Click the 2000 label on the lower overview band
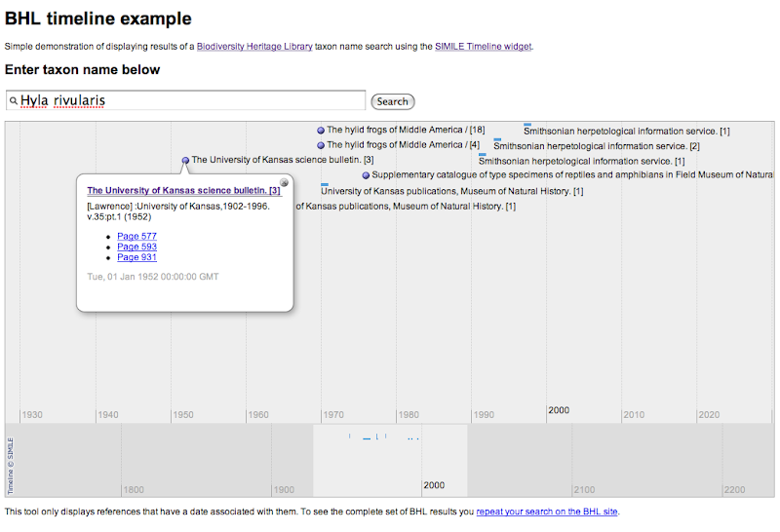 pyautogui.click(x=434, y=485)
